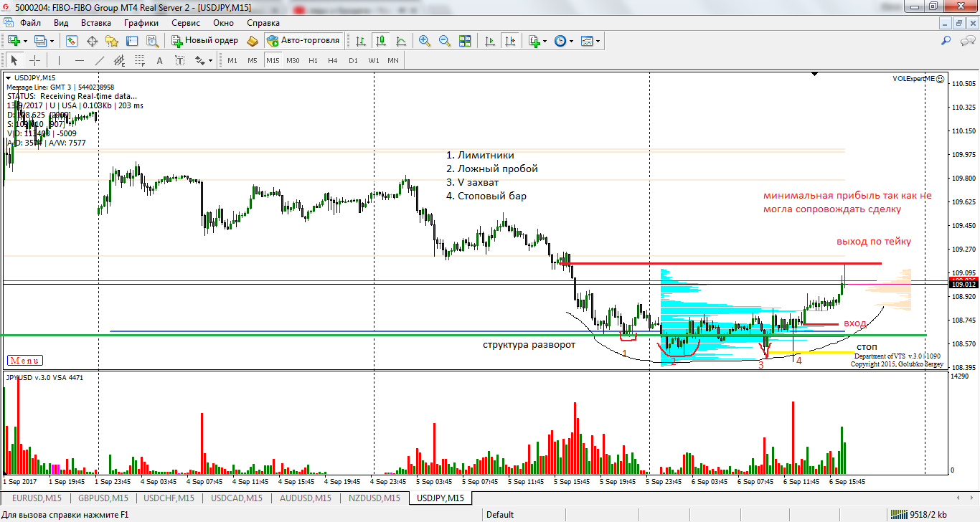Screen dimensions: 980x522
Task: Expand the profiles dropdown arrow
Action: pos(52,41)
